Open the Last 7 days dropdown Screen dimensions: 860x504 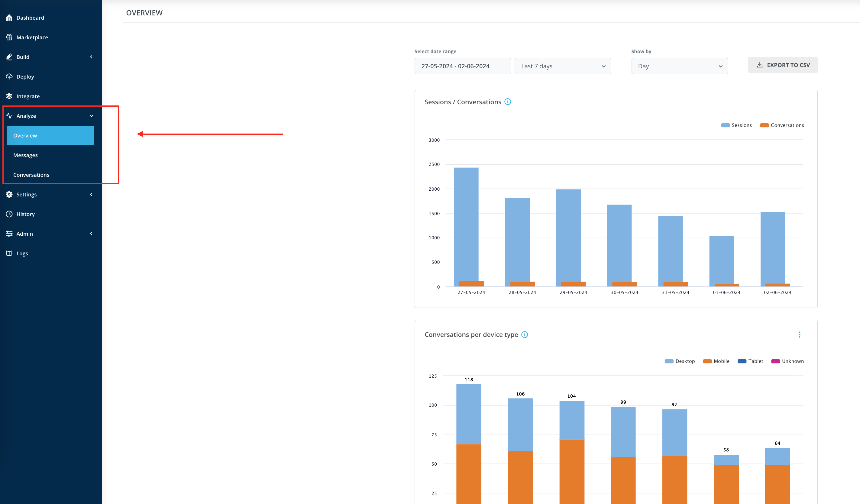pos(562,66)
